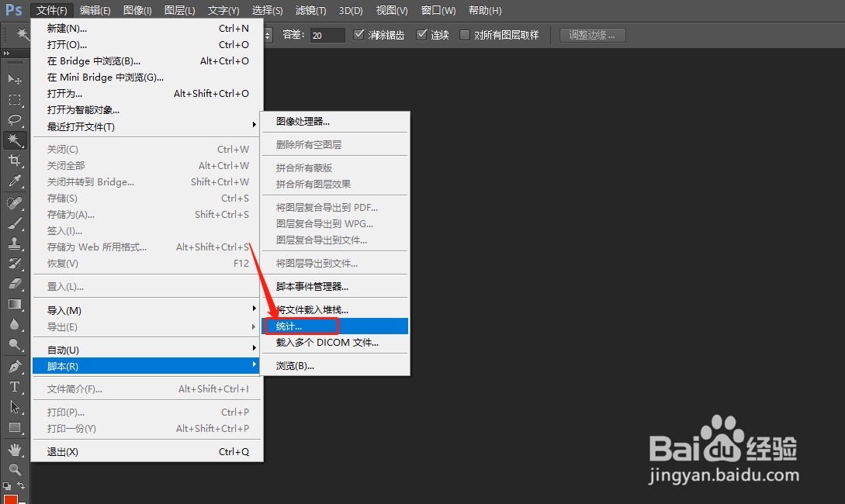Toggle the 消除锯齿 checkbox
The image size is (845, 504).
coord(358,34)
